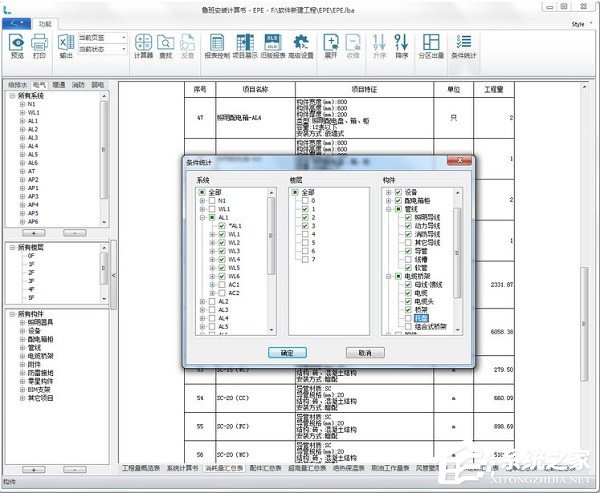The image size is (600, 493).
Task: Expand WL3 under AL1 in the dialog
Action: click(x=212, y=251)
